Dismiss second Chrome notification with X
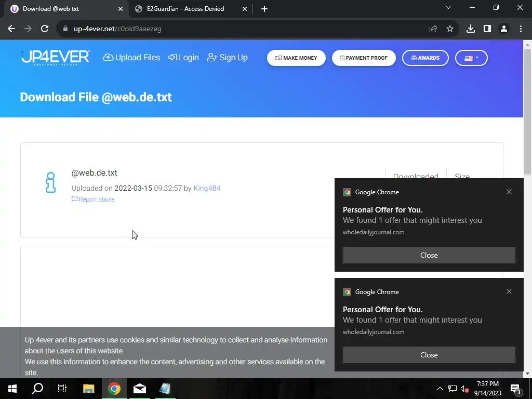 509,292
